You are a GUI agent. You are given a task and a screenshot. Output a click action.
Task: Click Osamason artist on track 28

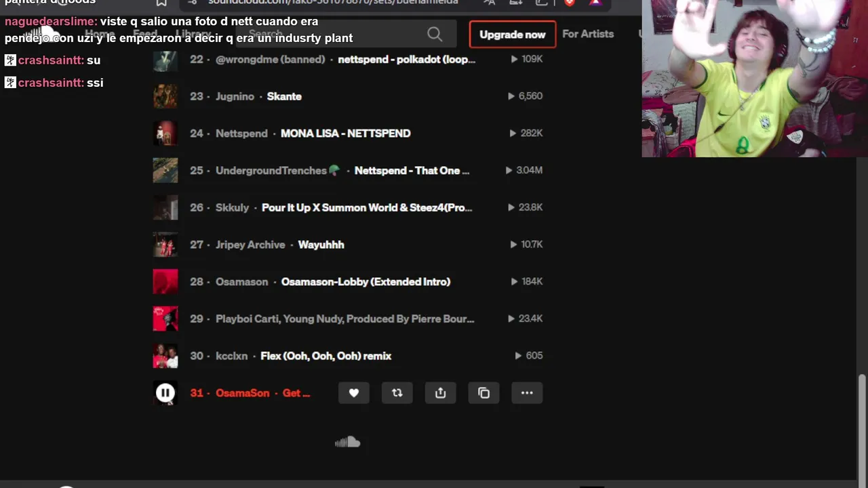tap(242, 282)
